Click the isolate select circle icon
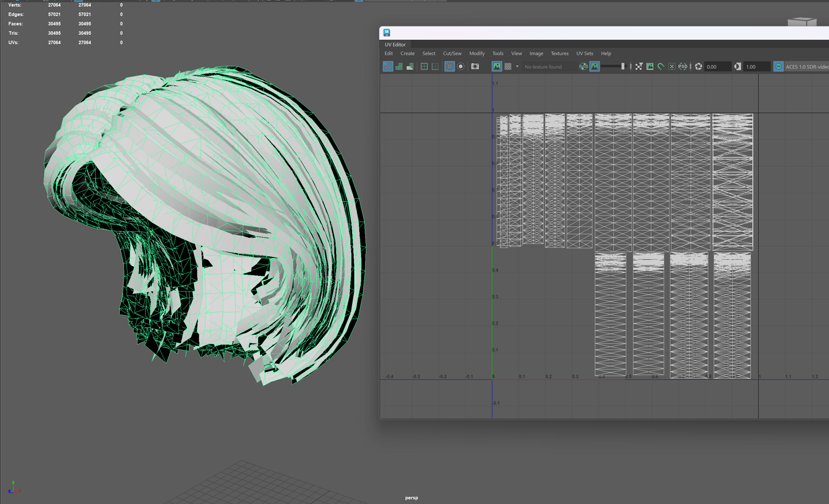 [x=461, y=66]
